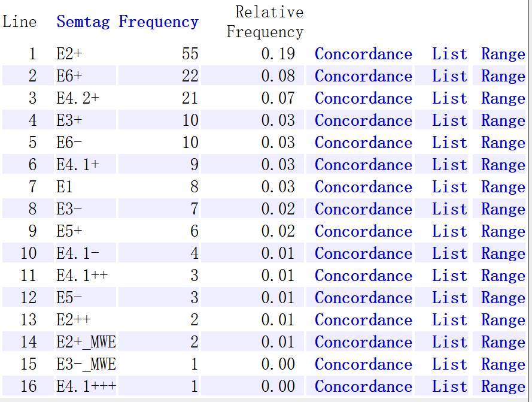
Task: Show List for E2+_MWE row
Action: [x=449, y=342]
